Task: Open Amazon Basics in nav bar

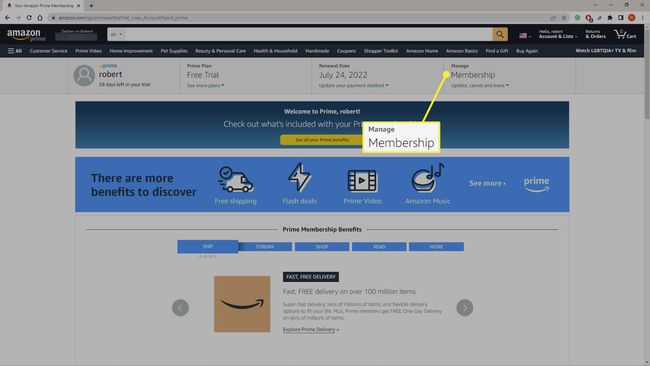Action: pos(462,51)
